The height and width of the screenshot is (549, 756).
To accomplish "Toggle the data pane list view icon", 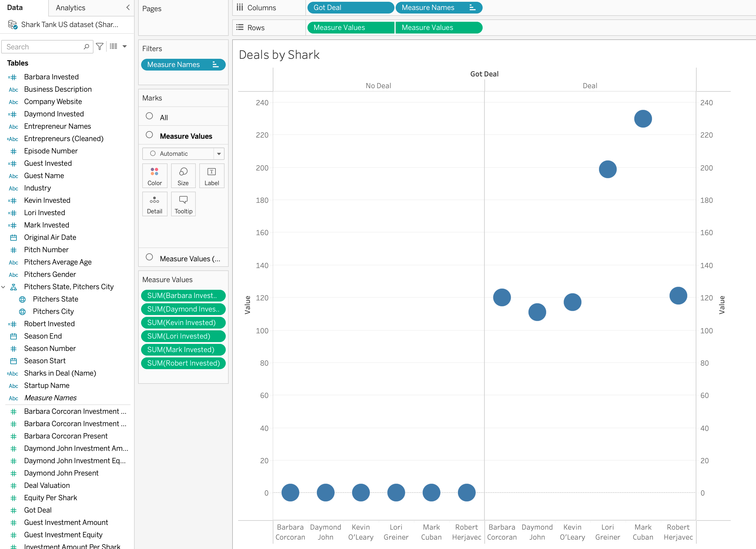I will click(113, 47).
